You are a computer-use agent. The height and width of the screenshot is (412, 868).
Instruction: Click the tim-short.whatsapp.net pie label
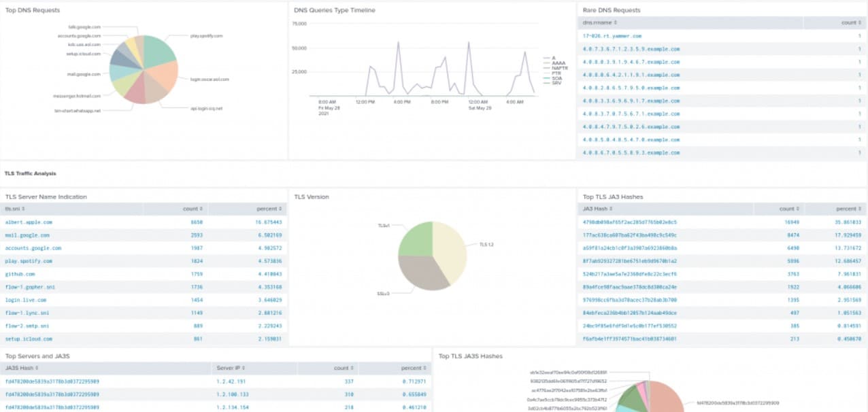click(78, 110)
